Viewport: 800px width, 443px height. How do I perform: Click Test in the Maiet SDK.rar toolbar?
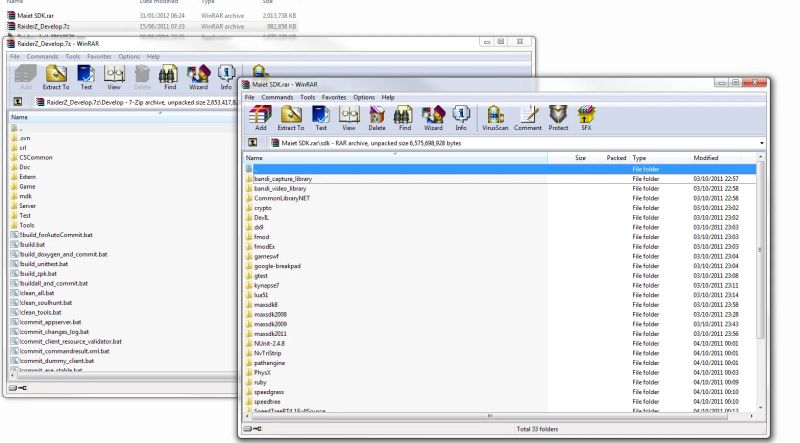(321, 118)
